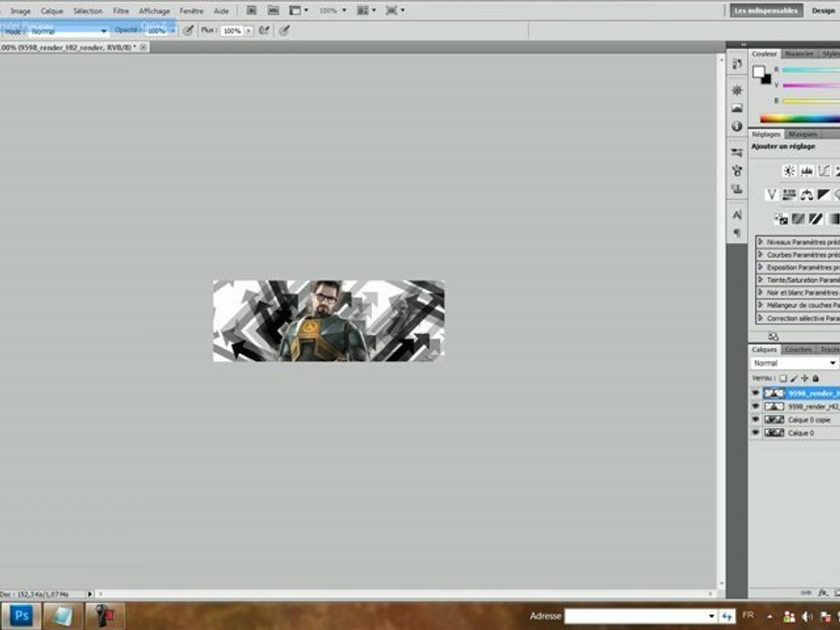Add a Brightness/Contrast adjustment
The width and height of the screenshot is (840, 630).
point(789,171)
